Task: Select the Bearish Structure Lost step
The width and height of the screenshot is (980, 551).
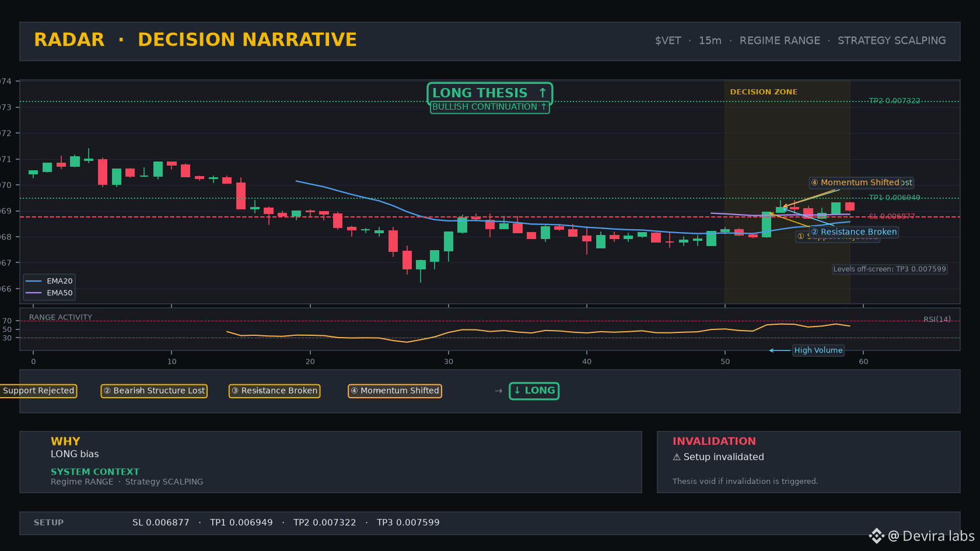Action: coord(154,391)
